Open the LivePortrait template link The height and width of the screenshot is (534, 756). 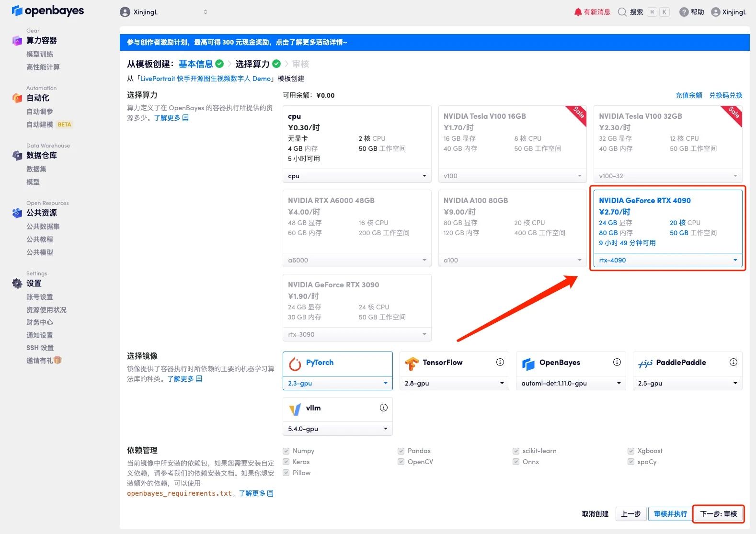(206, 79)
